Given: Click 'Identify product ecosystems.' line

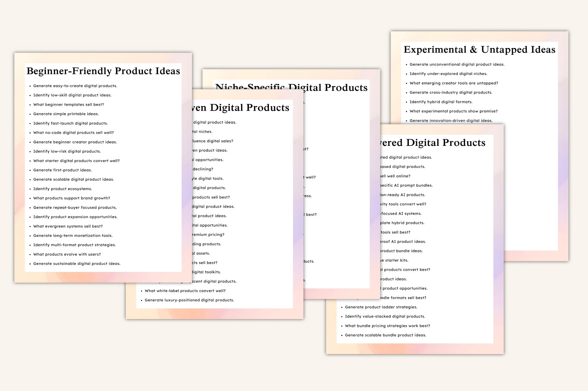Looking at the screenshot, I should click(63, 189).
